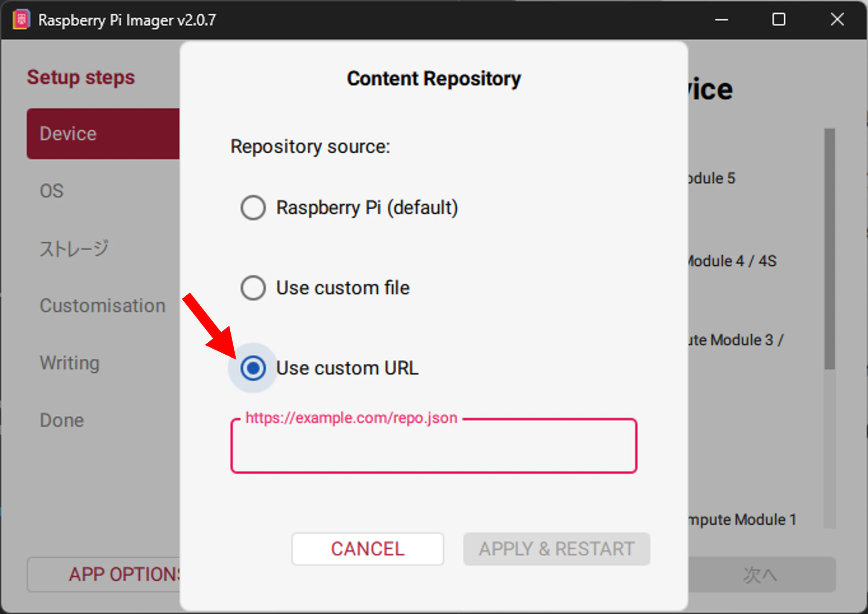
Task: Select the Use custom URL radio button
Action: coord(253,368)
